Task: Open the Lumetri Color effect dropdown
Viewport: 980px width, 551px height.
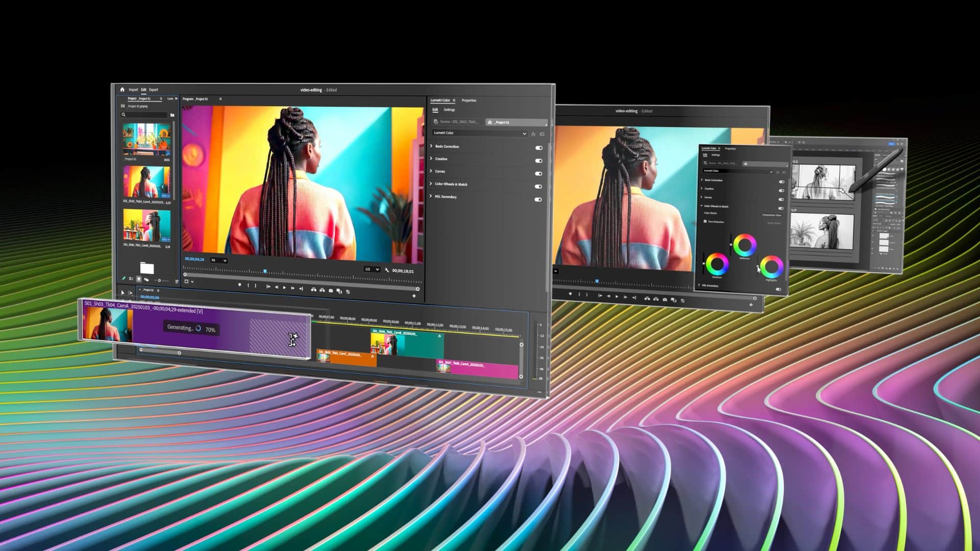Action: (479, 133)
